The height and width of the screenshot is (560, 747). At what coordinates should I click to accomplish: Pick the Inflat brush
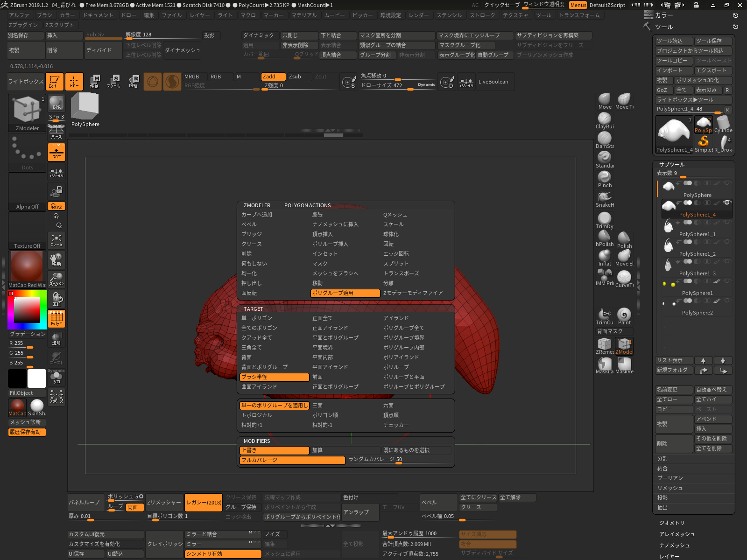[x=605, y=258]
